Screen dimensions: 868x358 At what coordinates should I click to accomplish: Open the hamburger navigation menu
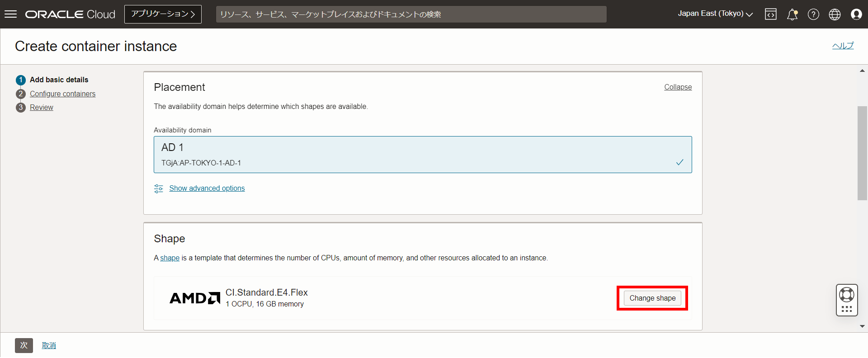point(10,14)
